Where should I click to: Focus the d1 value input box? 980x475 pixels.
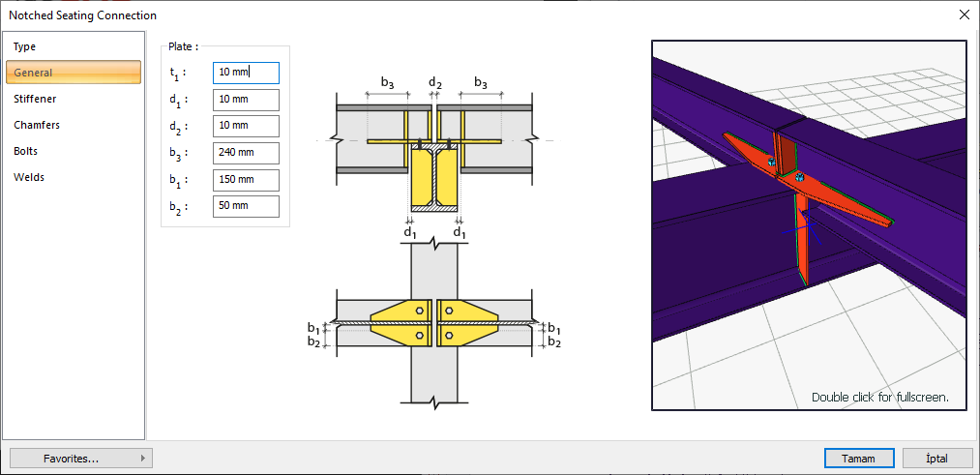246,100
